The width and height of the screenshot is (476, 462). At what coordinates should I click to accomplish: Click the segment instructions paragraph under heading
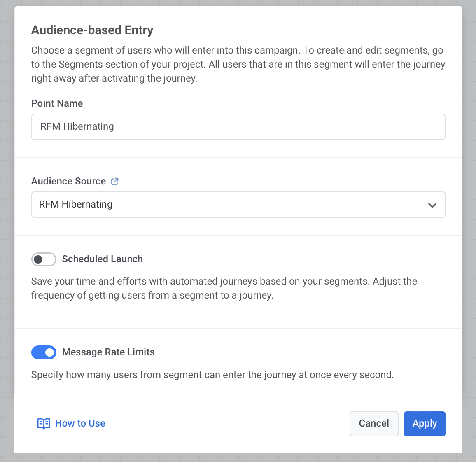click(238, 64)
